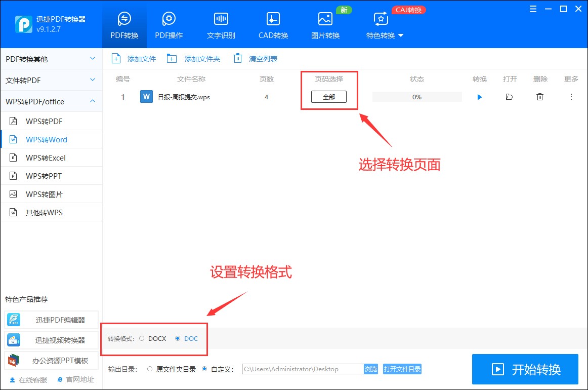Click the 添加文件夹 button
This screenshot has height=390, width=588.
tap(193, 59)
